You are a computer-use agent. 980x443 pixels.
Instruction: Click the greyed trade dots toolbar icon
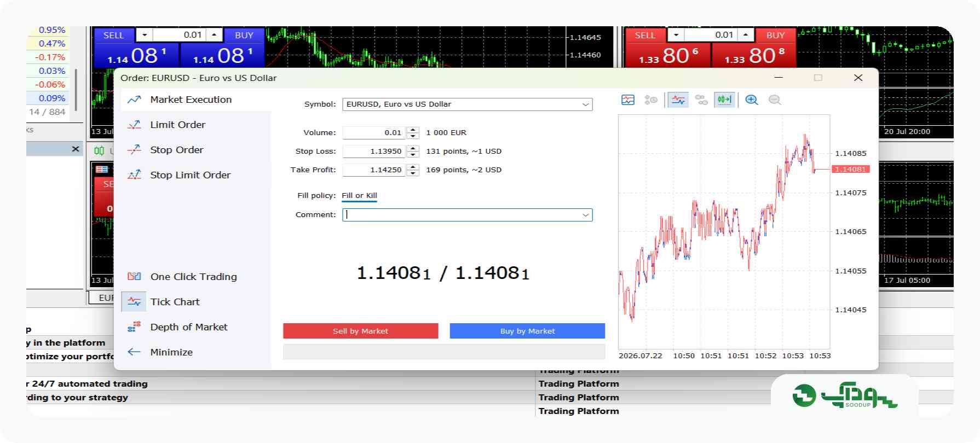click(x=701, y=100)
